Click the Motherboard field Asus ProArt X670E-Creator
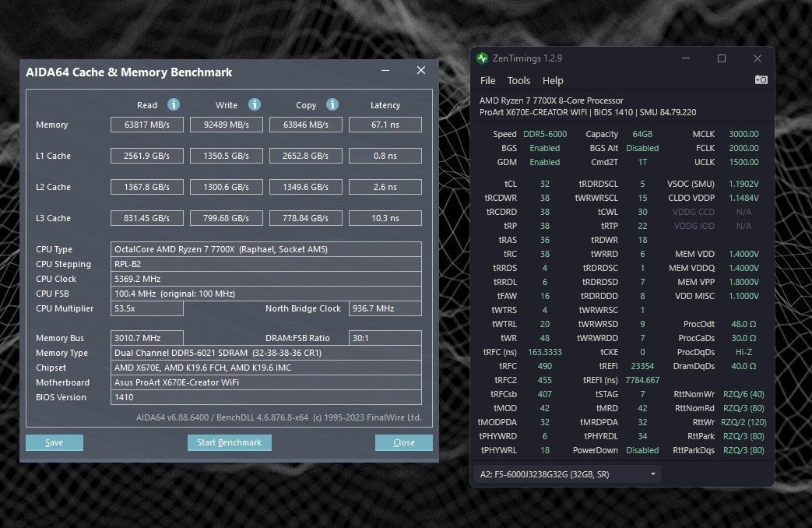The image size is (812, 528). pyautogui.click(x=266, y=382)
